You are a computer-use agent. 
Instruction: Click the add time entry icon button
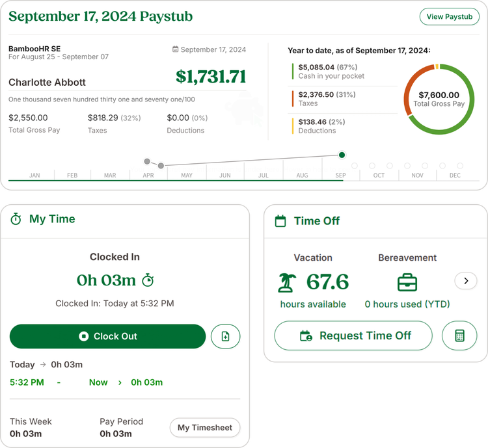[x=225, y=336]
